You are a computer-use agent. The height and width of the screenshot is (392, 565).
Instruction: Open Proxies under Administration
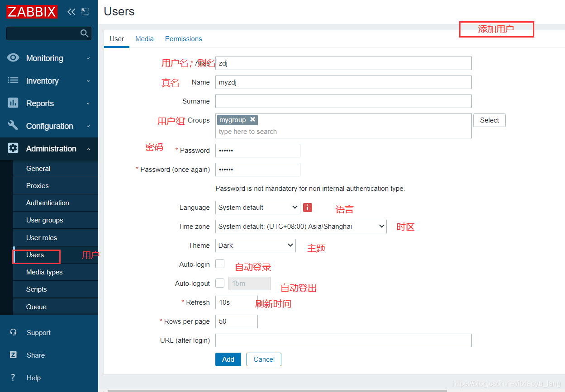[x=56, y=186]
